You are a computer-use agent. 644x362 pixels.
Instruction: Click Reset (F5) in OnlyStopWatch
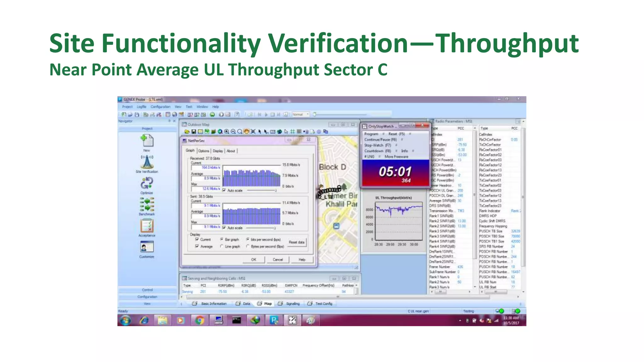pos(397,134)
